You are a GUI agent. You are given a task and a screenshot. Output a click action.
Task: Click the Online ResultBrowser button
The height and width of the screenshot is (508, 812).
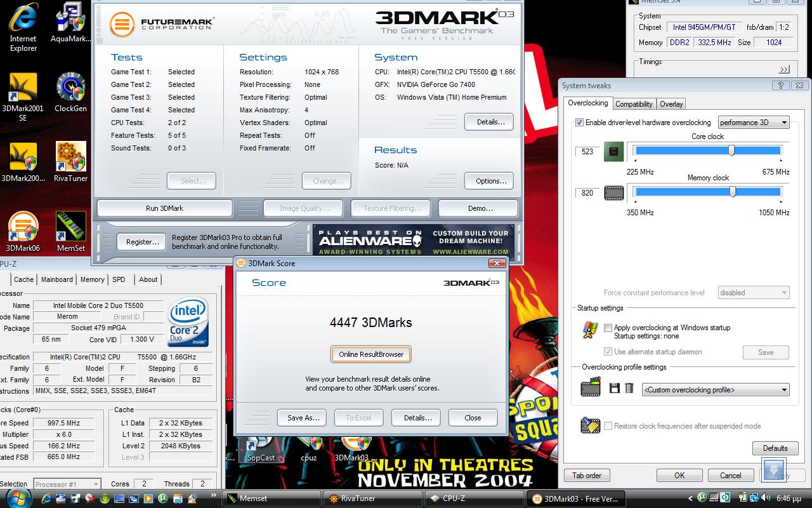click(371, 354)
